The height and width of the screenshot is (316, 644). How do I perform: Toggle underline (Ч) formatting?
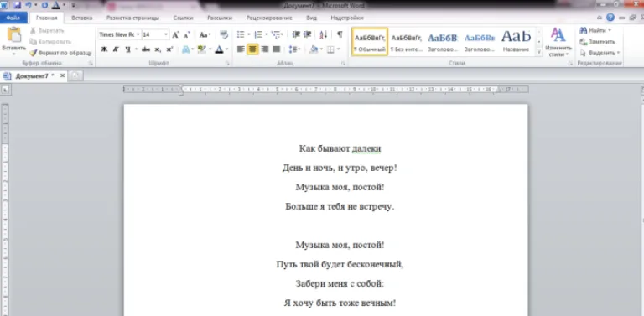click(x=127, y=49)
